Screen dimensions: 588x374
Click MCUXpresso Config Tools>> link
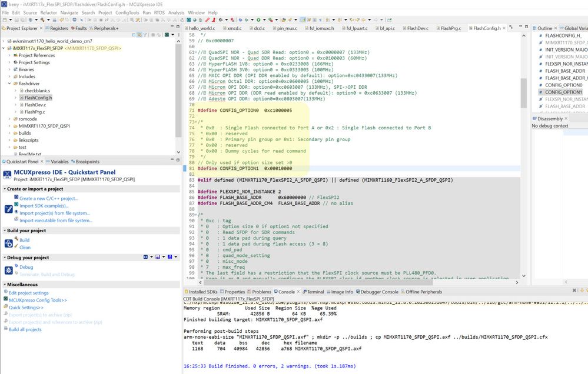[x=38, y=300]
